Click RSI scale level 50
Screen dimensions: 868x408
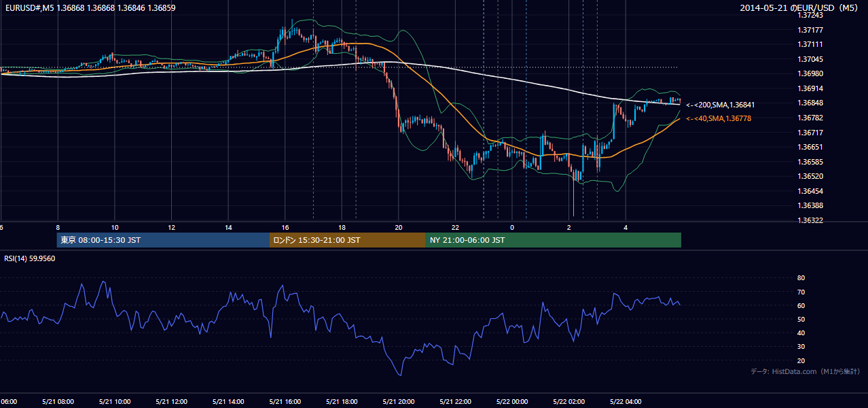point(801,319)
